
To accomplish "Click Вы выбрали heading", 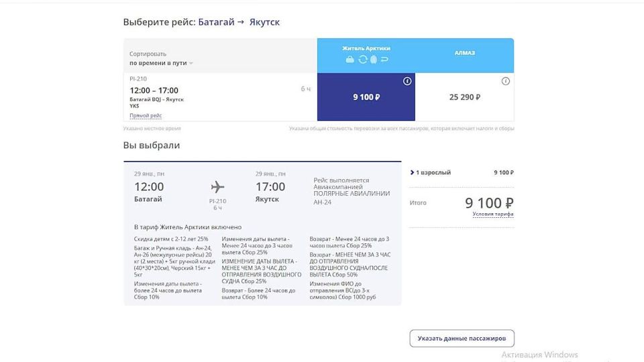I will [152, 145].
